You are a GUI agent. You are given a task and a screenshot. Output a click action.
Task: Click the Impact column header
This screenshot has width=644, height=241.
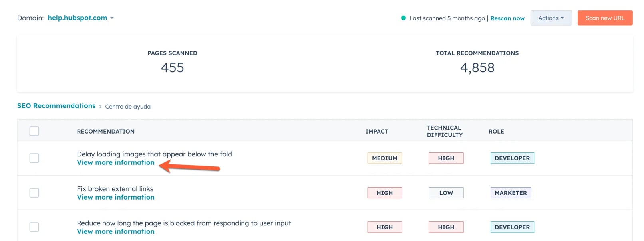pyautogui.click(x=376, y=132)
